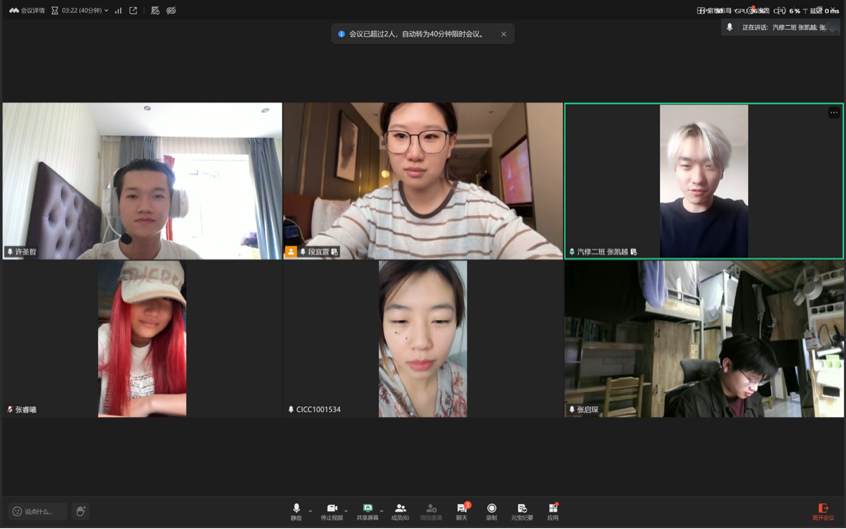846x529 pixels.
Task: Expand the audio options arrow next to mute
Action: (x=310, y=510)
